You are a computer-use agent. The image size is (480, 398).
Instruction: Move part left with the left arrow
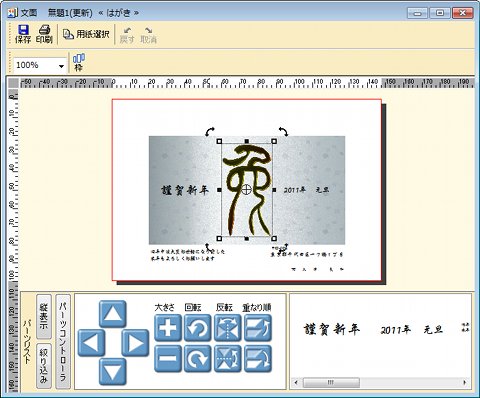91,343
